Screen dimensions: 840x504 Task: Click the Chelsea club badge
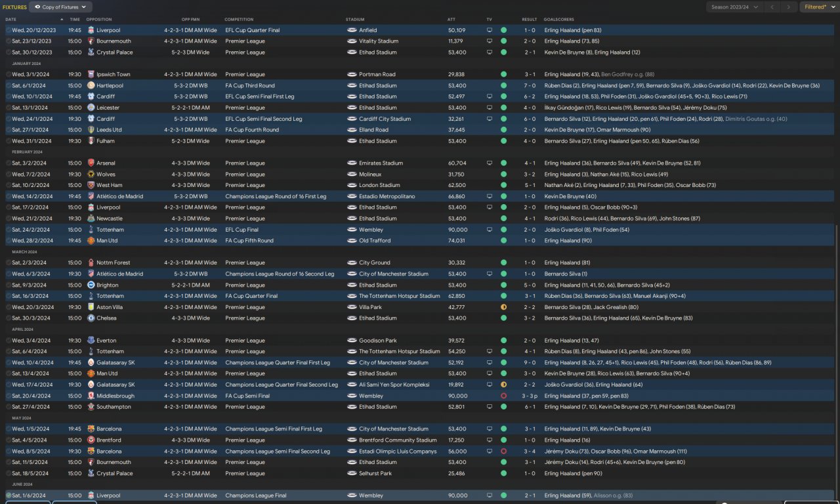[x=91, y=318]
